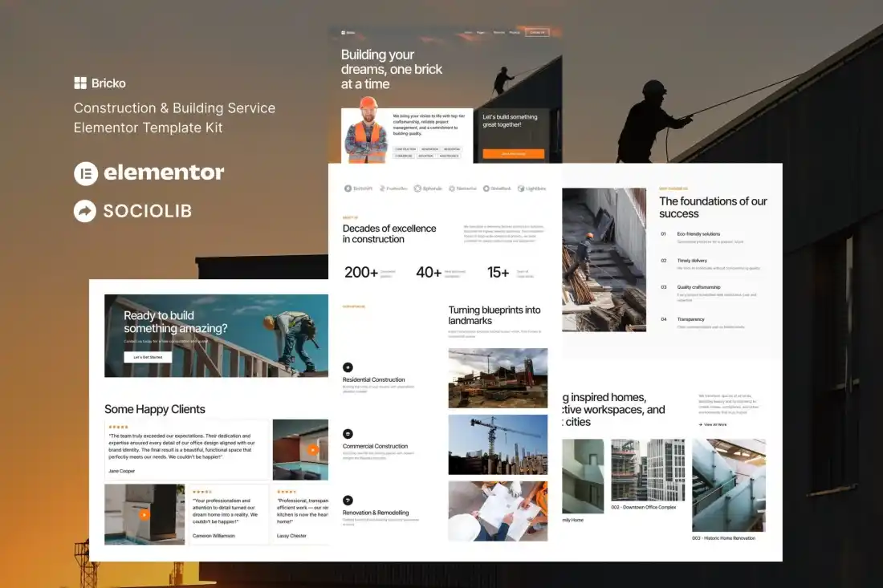Select the Commercial Construction round icon
The width and height of the screenshot is (883, 588).
point(348,433)
